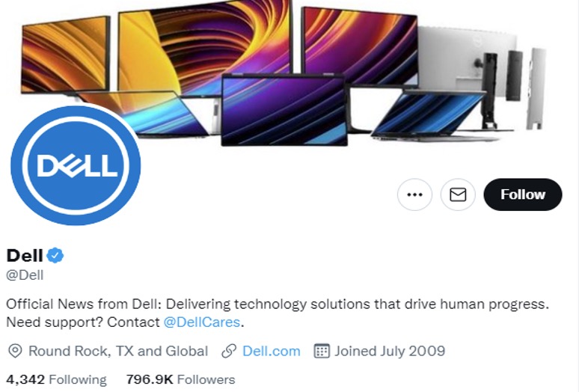Click the center laptop in banner image

pos(284,110)
